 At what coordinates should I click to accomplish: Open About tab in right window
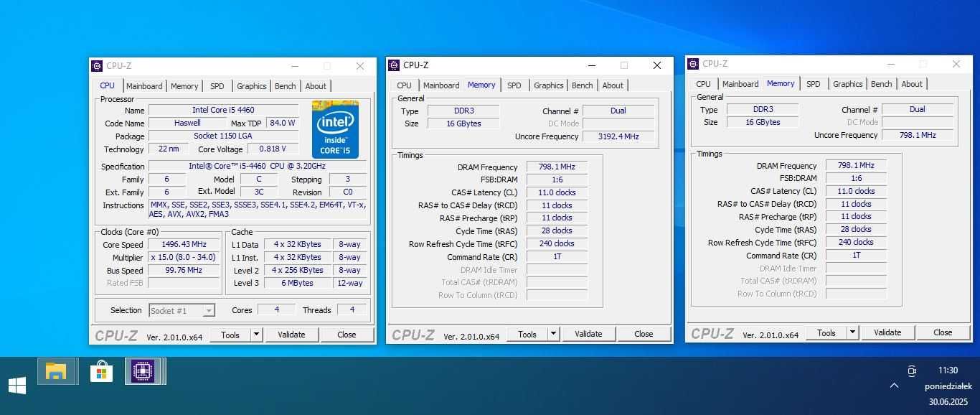(x=912, y=84)
